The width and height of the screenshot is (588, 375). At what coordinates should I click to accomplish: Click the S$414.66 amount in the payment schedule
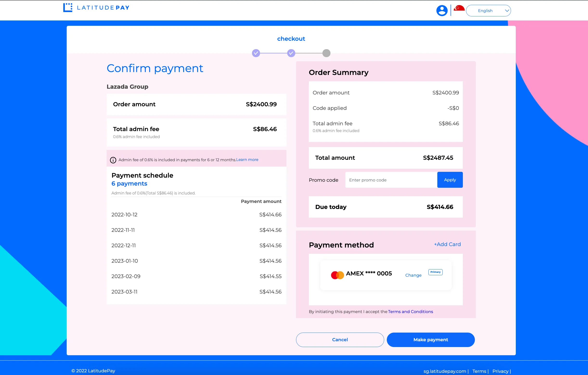270,215
